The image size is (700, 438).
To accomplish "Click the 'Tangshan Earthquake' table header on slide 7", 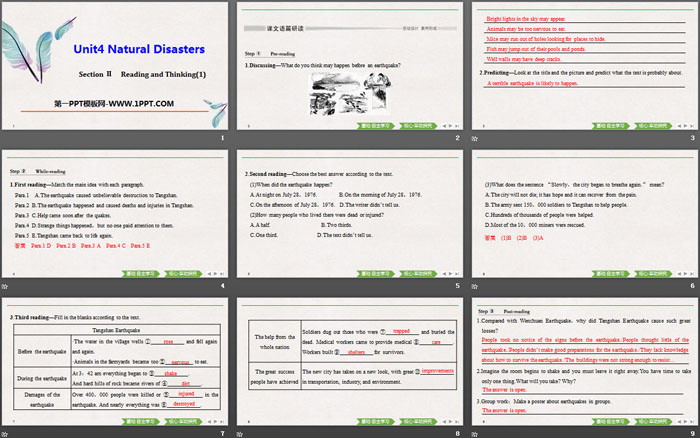I will (x=116, y=330).
